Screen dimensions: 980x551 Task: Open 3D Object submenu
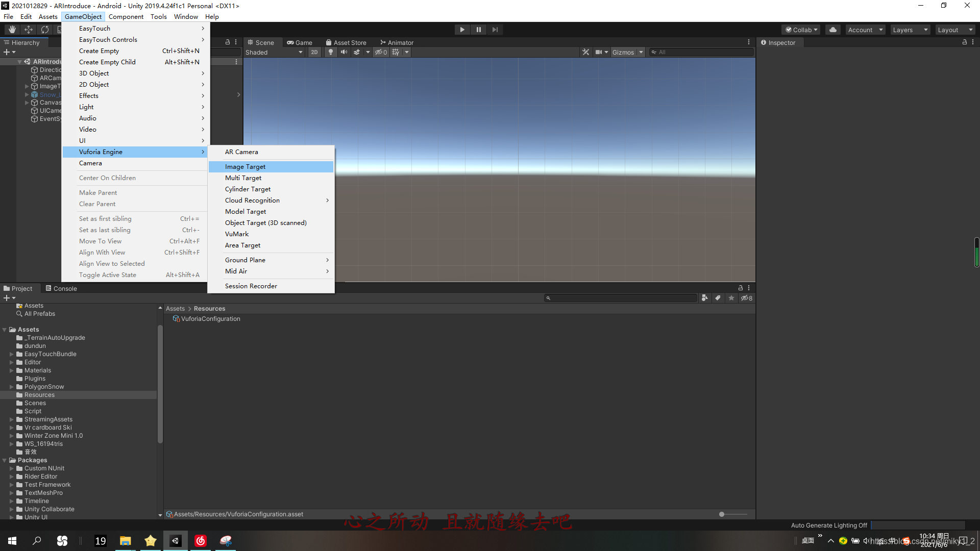coord(135,73)
